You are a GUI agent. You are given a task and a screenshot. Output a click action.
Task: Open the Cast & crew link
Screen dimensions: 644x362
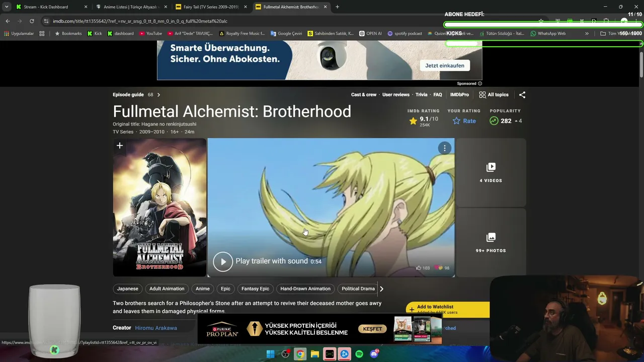(364, 95)
